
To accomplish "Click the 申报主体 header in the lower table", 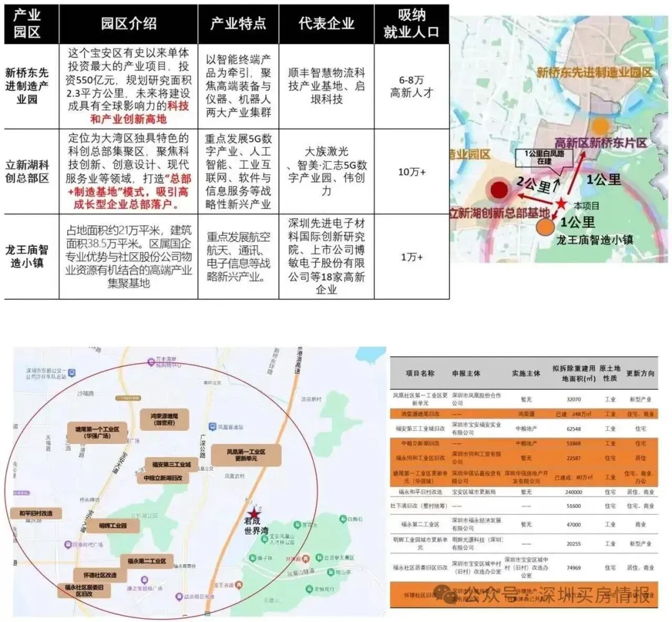I will point(466,373).
